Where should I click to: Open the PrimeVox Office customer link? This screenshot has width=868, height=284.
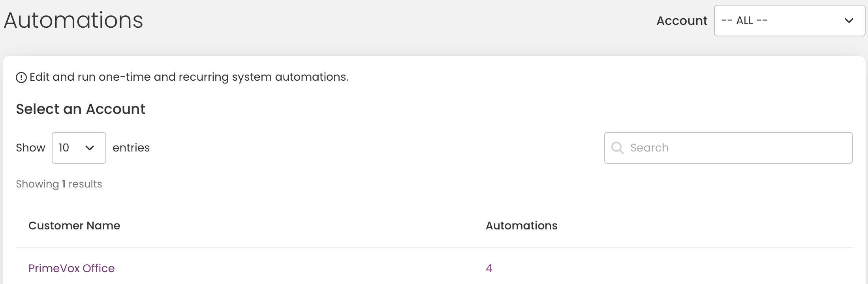pyautogui.click(x=71, y=268)
